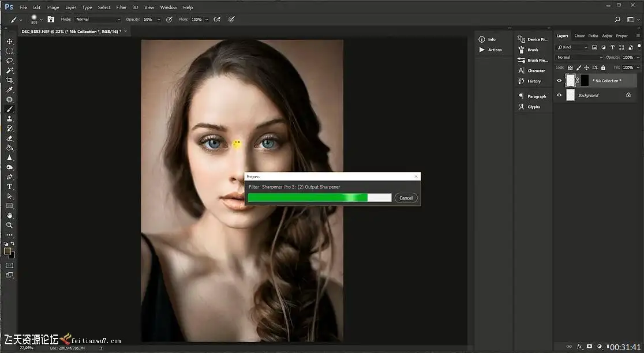Open the layer Kind filter dropdown
This screenshot has height=353, width=644.
point(572,47)
